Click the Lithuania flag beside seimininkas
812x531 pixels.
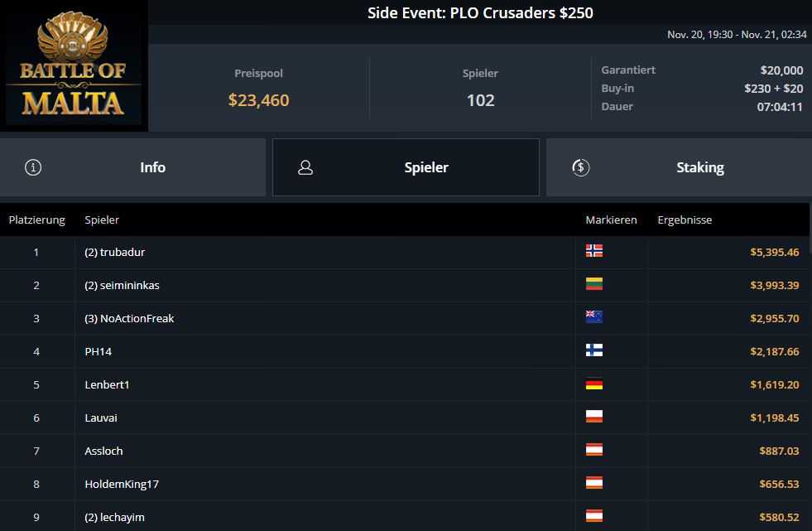point(593,284)
